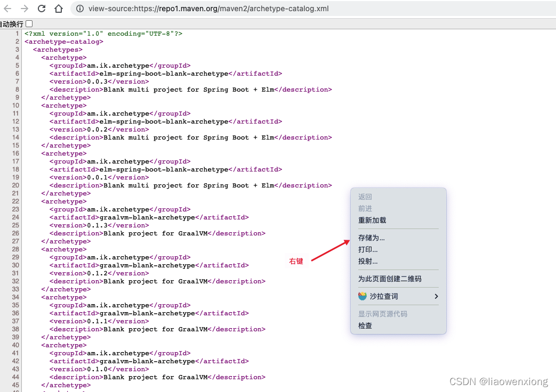Click groupId am.ik.archetype on line 41
This screenshot has width=556, height=392.
120,353
